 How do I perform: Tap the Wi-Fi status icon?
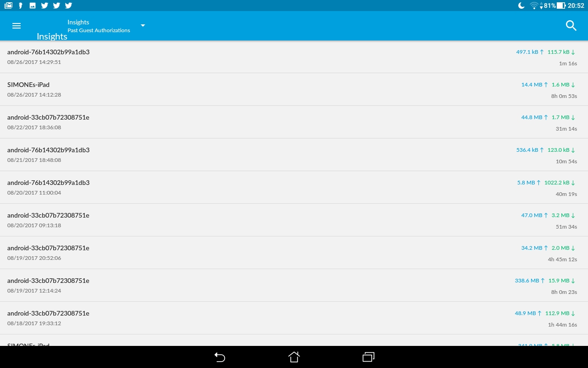[x=534, y=6]
